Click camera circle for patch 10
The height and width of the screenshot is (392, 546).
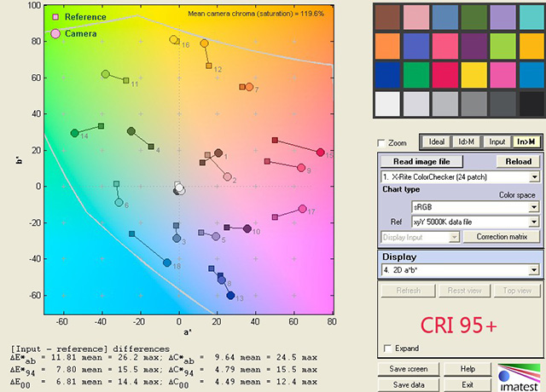pyautogui.click(x=247, y=229)
